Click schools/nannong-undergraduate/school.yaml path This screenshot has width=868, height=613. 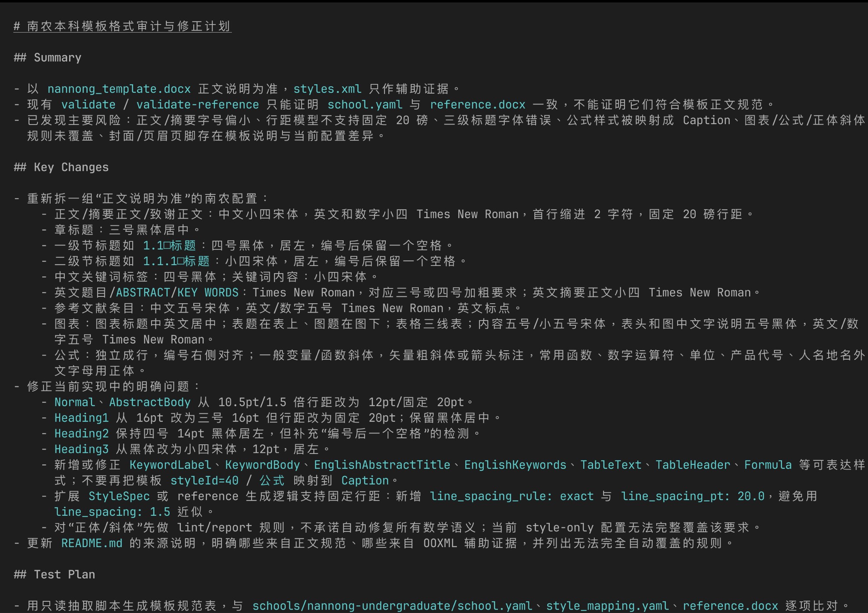392,606
